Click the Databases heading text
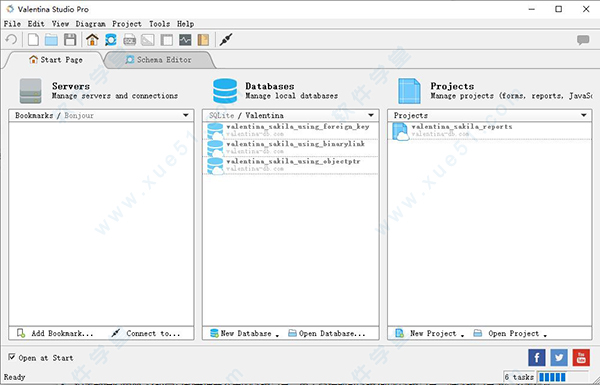This screenshot has height=385, width=600. 270,86
